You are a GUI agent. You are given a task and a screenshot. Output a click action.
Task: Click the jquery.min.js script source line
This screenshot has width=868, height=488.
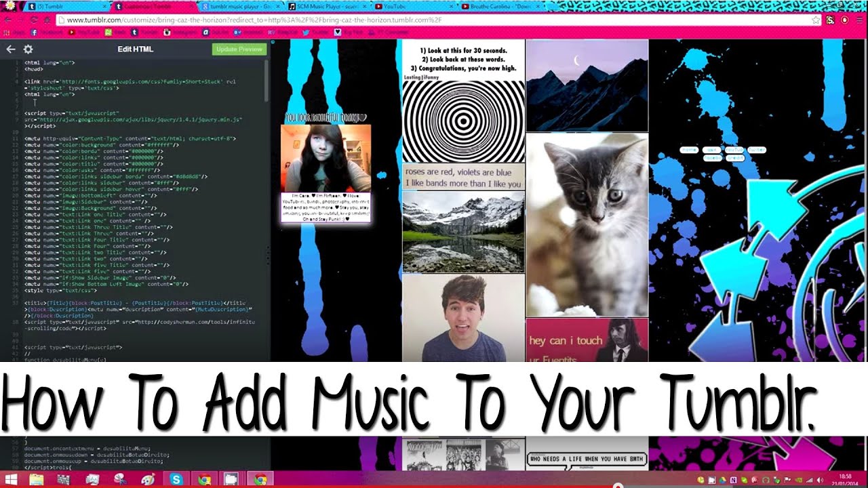click(x=133, y=119)
